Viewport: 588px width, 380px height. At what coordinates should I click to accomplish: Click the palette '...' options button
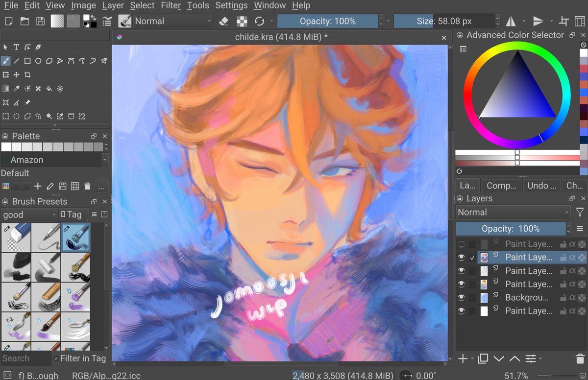(101, 186)
